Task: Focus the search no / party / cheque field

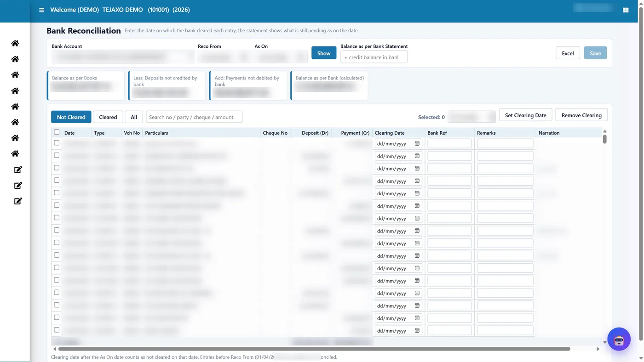Action: [x=194, y=117]
